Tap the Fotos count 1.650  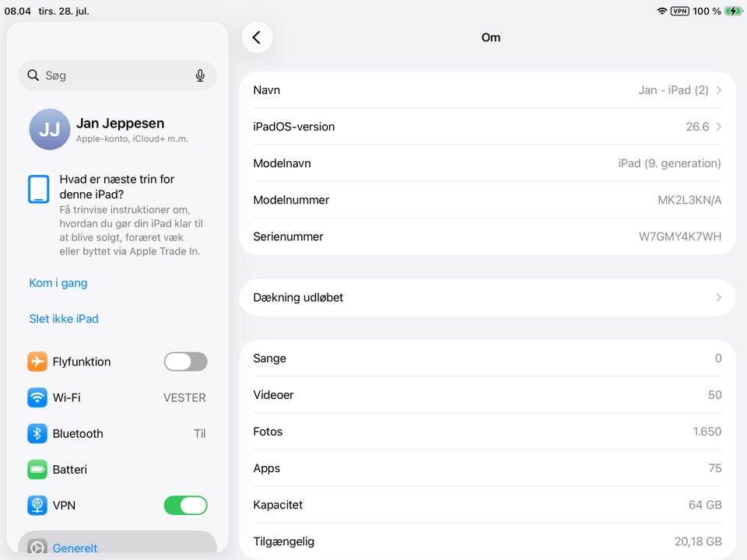[x=707, y=432]
